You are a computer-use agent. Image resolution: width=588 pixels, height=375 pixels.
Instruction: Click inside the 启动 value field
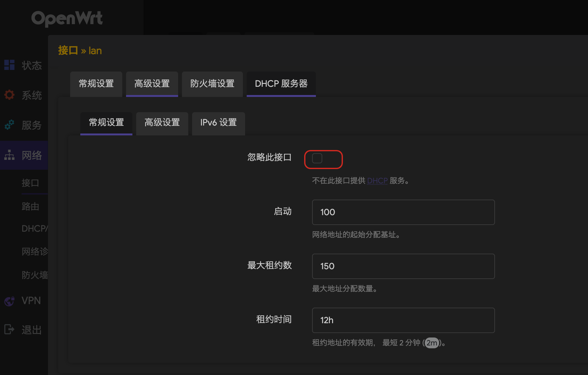[x=403, y=212]
